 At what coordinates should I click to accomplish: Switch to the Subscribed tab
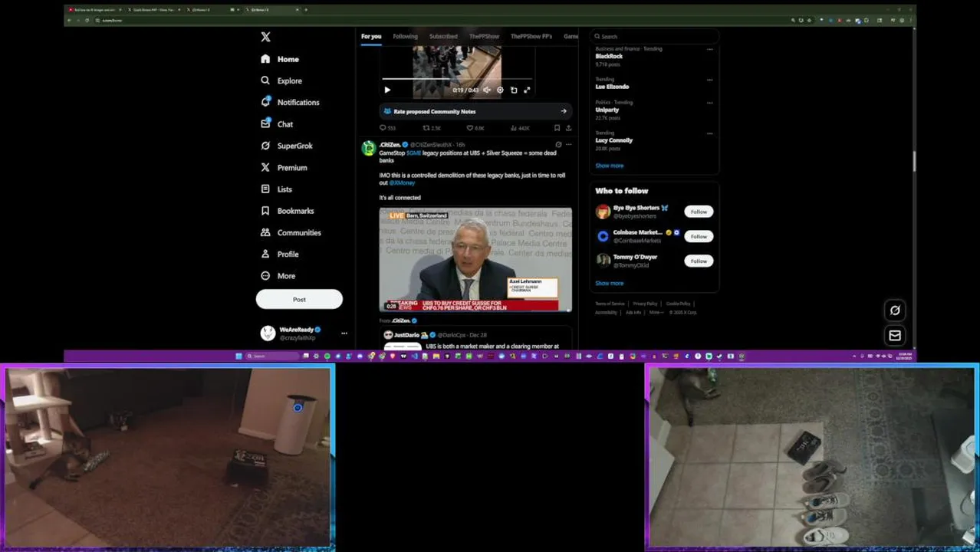pyautogui.click(x=443, y=36)
